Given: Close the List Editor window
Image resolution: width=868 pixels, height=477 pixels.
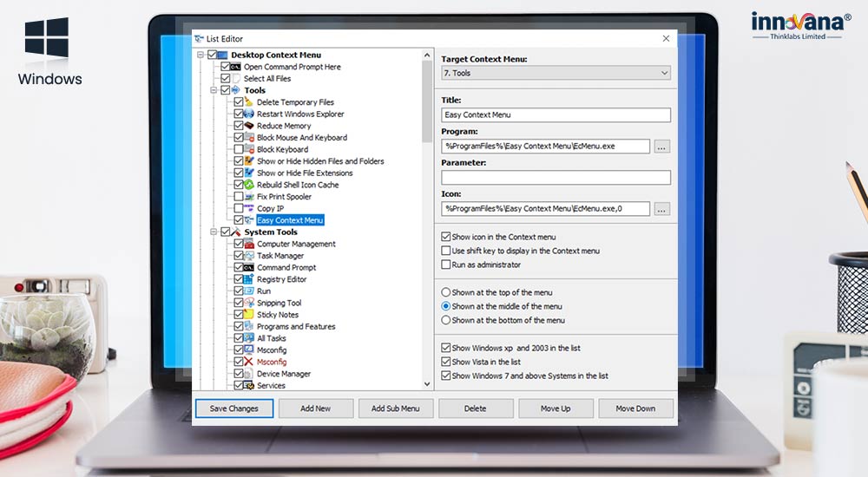Looking at the screenshot, I should click(x=666, y=38).
